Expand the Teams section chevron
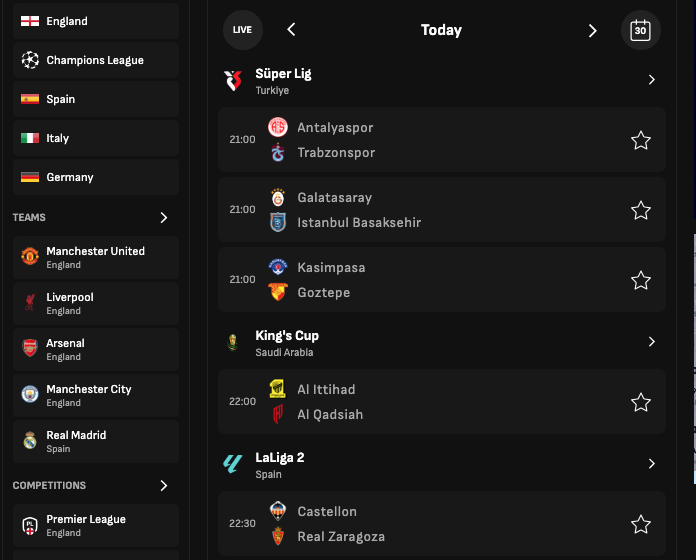 tap(164, 217)
